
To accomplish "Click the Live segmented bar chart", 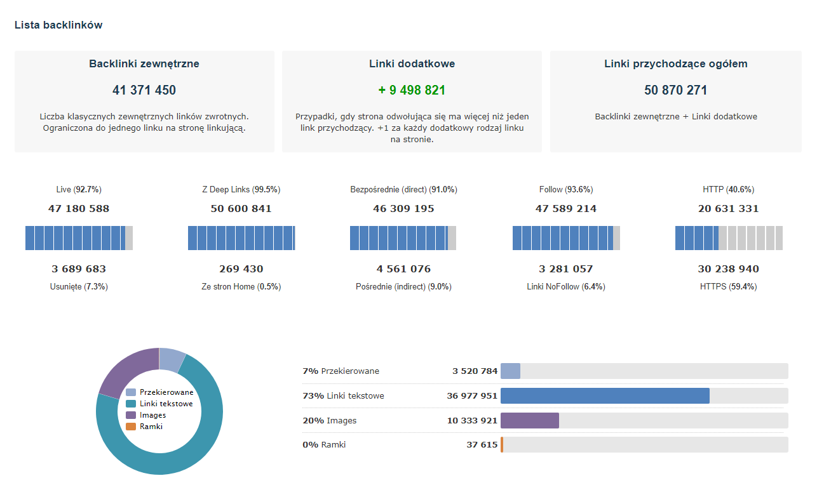I will (79, 237).
